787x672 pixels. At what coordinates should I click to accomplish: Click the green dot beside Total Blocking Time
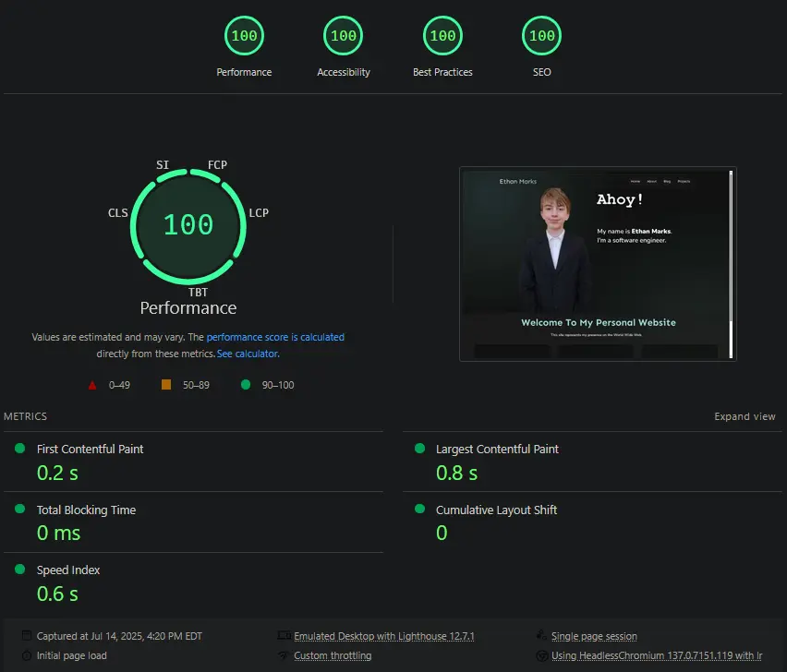click(20, 509)
